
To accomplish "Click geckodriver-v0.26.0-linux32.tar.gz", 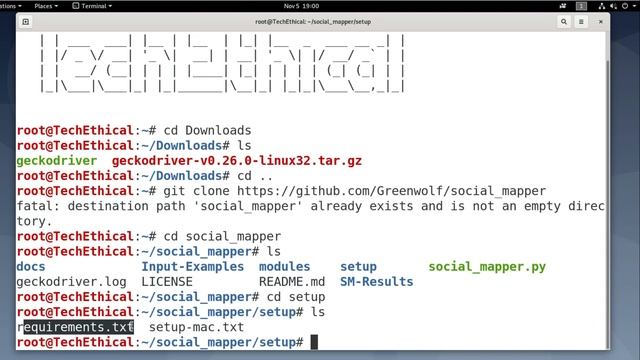I will coord(237,161).
